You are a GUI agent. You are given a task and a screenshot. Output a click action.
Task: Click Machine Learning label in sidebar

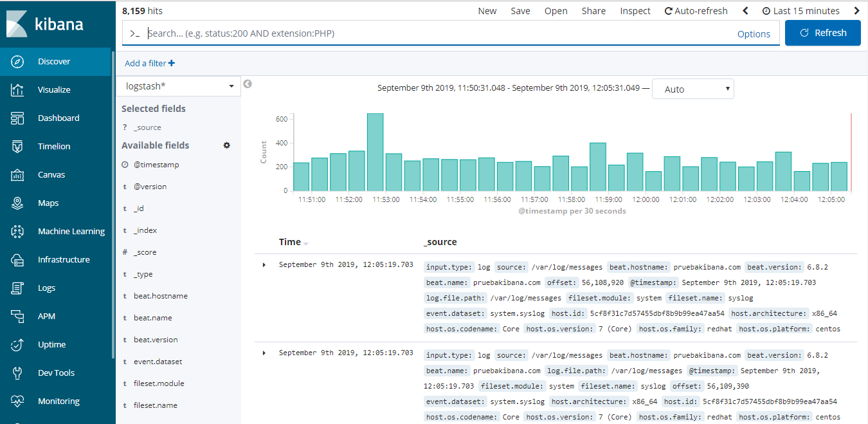click(71, 232)
